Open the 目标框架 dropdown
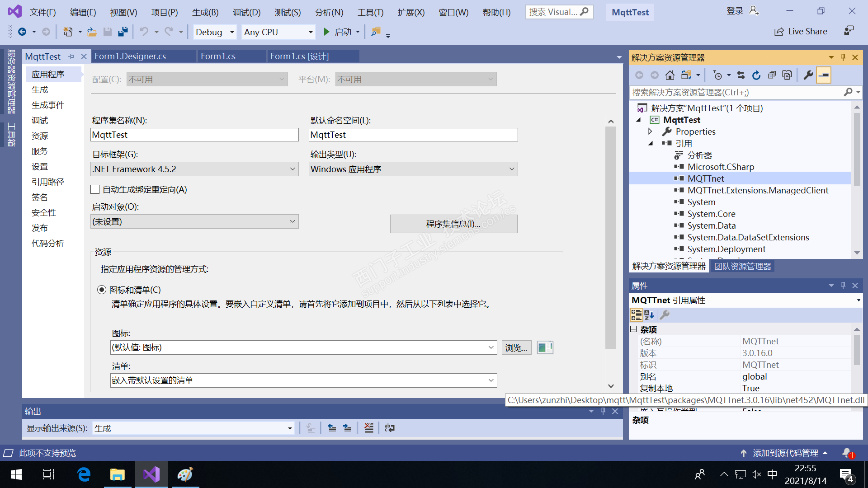The height and width of the screenshot is (488, 868). [194, 169]
